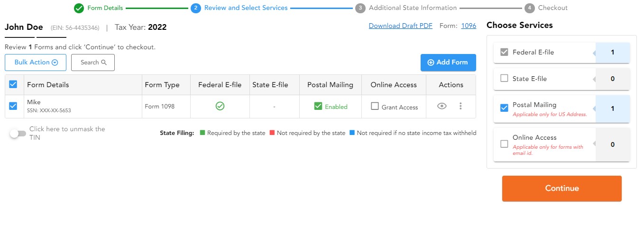644x233 pixels.
Task: Jump to Checkout step
Action: click(x=553, y=8)
